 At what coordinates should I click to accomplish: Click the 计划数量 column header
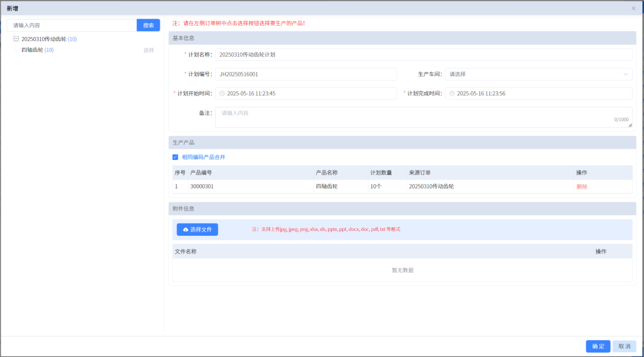click(x=388, y=173)
